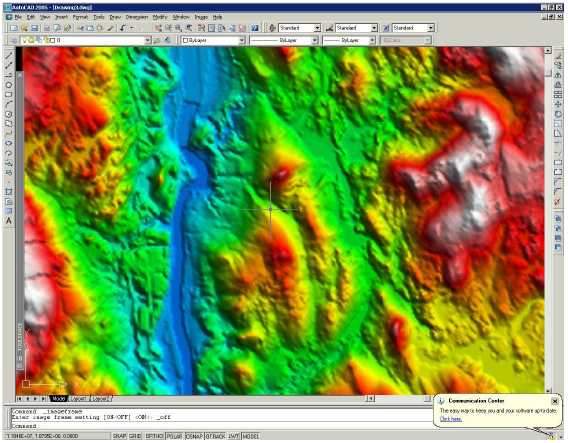Click the Undo arrow icon

(x=123, y=28)
